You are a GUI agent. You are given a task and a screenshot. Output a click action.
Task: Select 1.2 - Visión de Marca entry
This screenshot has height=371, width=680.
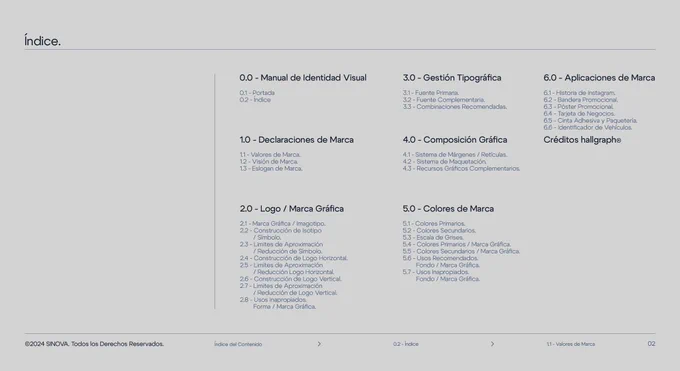[269, 161]
